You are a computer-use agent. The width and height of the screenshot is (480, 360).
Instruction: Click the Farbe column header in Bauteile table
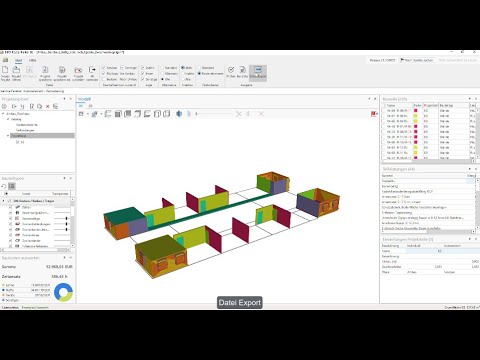click(x=418, y=105)
